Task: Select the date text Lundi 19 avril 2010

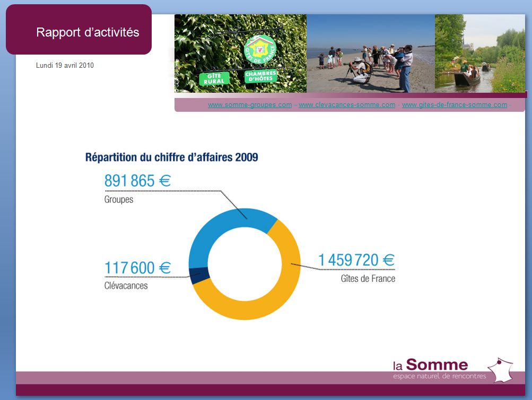Action: pos(65,66)
